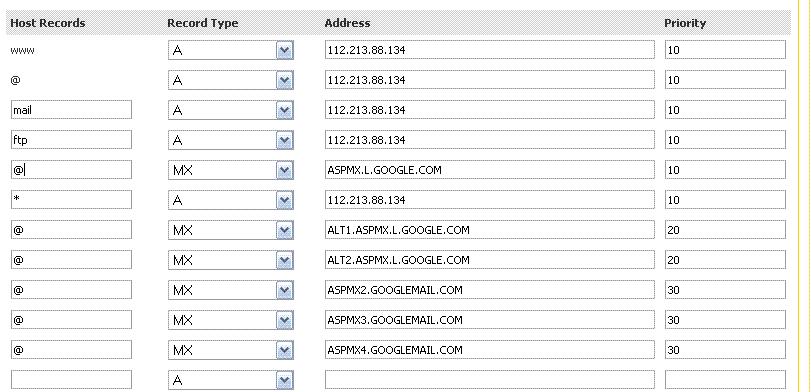Click empty host record field in last row

click(71, 380)
